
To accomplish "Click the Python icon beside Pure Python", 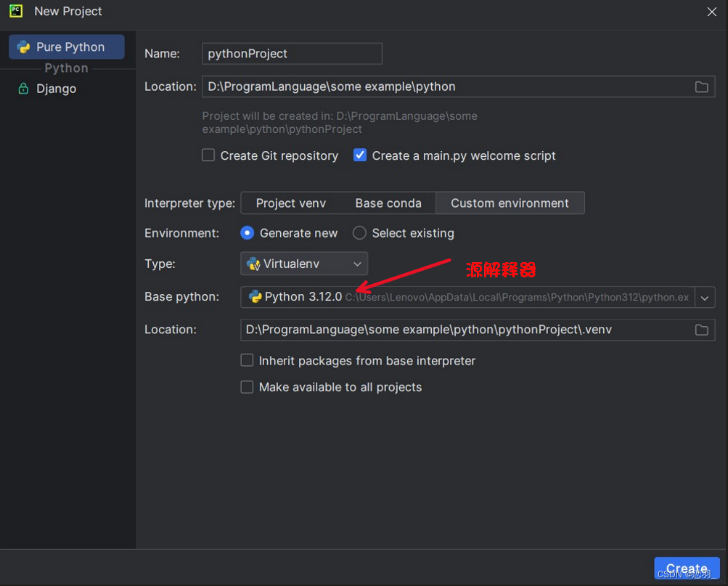I will click(x=23, y=47).
